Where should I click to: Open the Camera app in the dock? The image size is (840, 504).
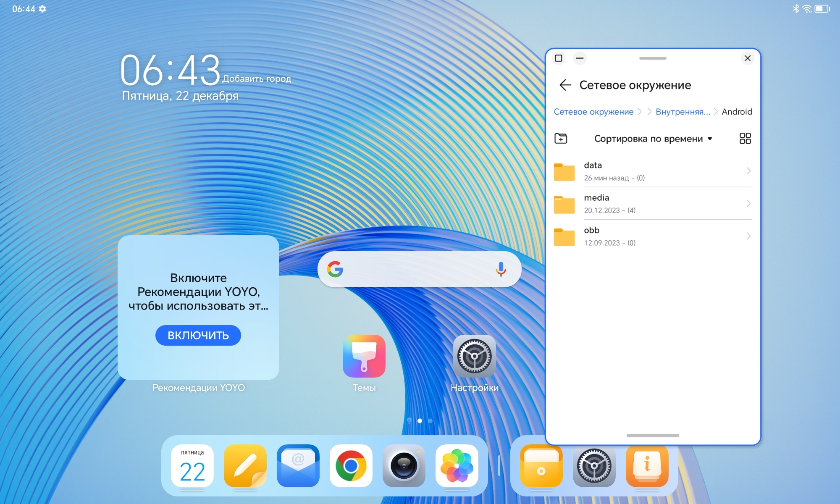tap(404, 466)
